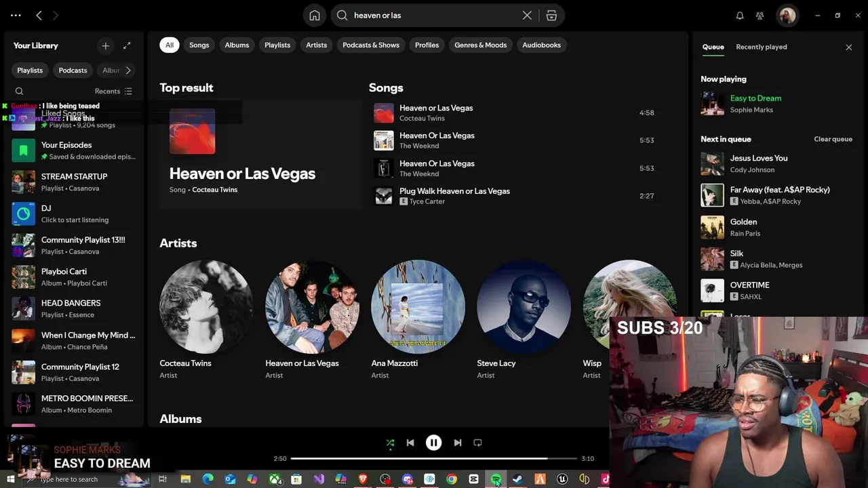
Task: Open the Heaven or Las Vegas artist card
Action: [x=313, y=319]
